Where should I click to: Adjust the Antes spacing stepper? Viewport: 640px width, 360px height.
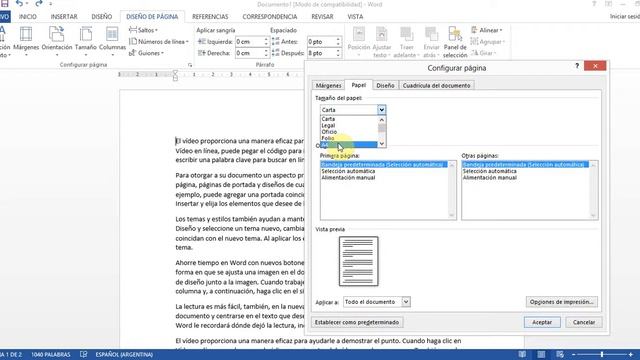(x=338, y=42)
